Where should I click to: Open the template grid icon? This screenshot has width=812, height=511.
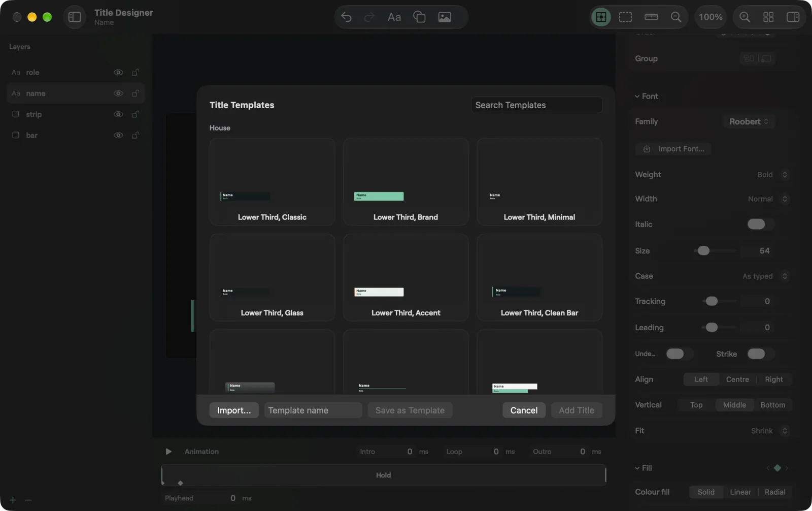tap(768, 17)
